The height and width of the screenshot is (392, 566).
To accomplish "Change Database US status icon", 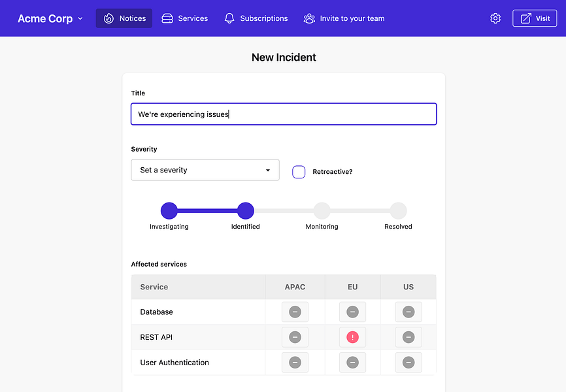I will click(408, 312).
